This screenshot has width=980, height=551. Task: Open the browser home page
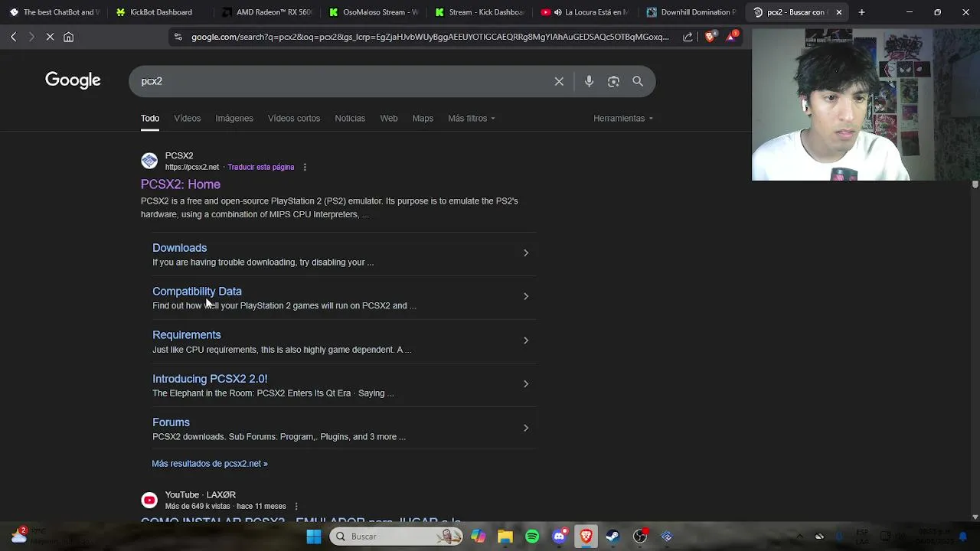pyautogui.click(x=68, y=37)
